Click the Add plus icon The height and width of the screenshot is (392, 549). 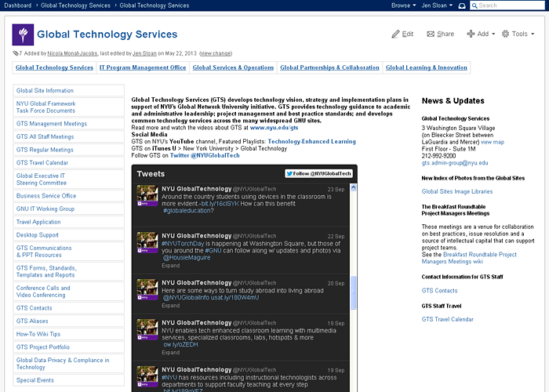[471, 34]
